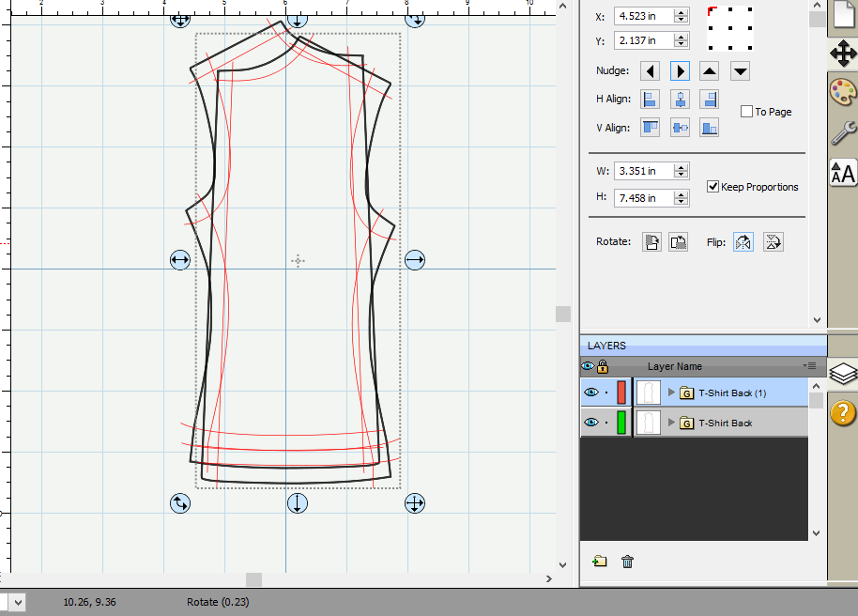Open the Layers panel options menu

click(811, 366)
